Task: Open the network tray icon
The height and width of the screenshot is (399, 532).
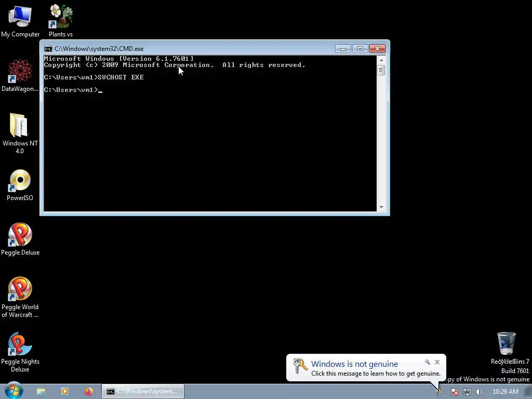Action: (x=467, y=392)
